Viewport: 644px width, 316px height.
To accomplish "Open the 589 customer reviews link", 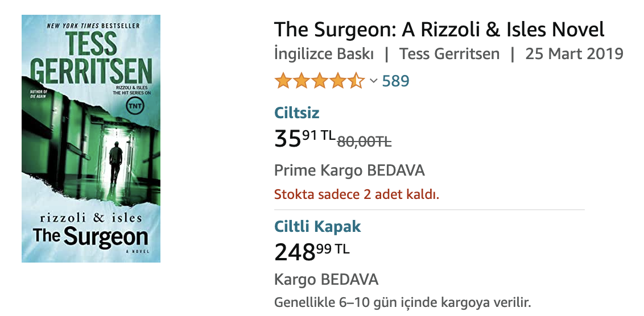I will [395, 81].
